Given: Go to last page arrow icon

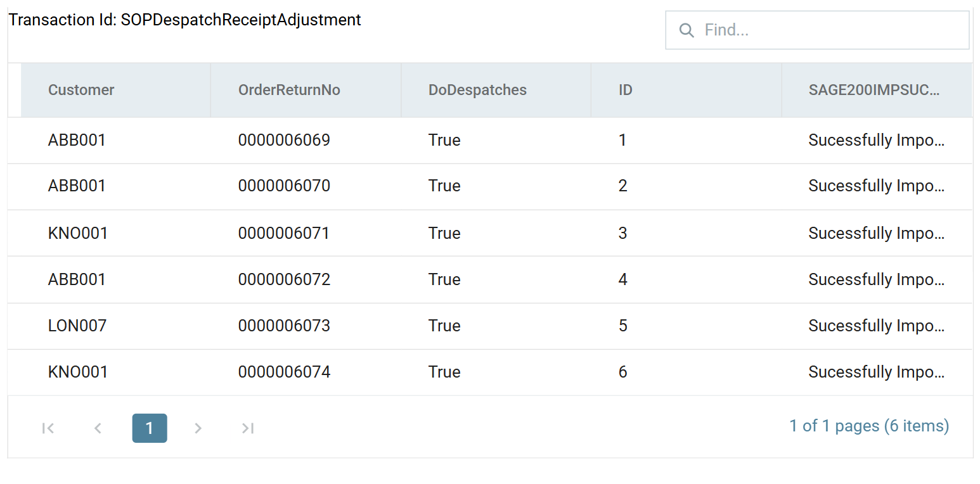Looking at the screenshot, I should pos(248,428).
